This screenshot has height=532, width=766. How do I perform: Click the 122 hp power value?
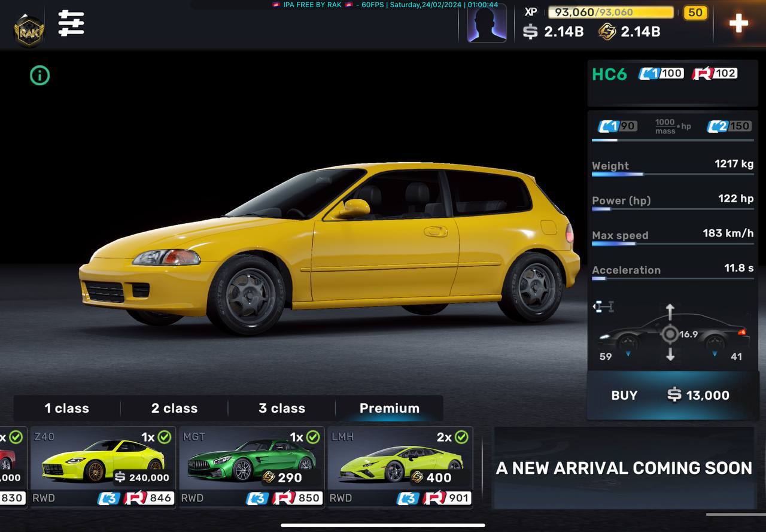pos(736,198)
